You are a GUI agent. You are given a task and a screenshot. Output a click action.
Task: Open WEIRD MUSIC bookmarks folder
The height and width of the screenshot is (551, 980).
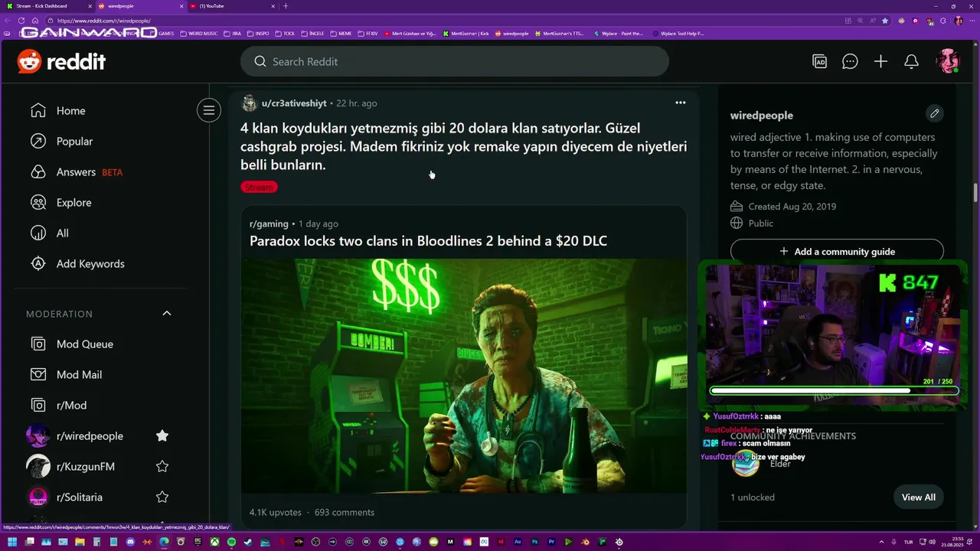(199, 34)
